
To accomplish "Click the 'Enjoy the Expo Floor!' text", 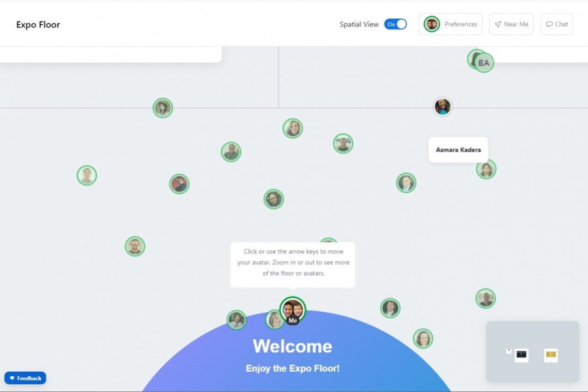I will (x=293, y=368).
